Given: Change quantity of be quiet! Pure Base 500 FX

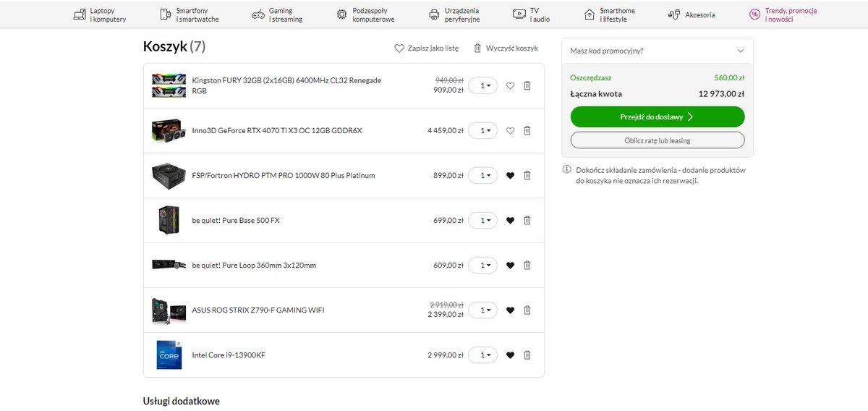Looking at the screenshot, I should pyautogui.click(x=482, y=220).
